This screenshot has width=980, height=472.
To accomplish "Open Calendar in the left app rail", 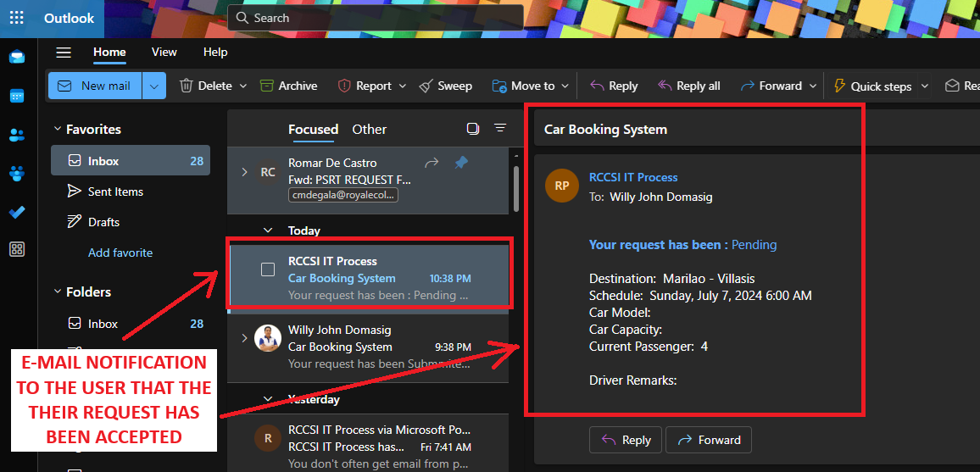I will click(17, 96).
